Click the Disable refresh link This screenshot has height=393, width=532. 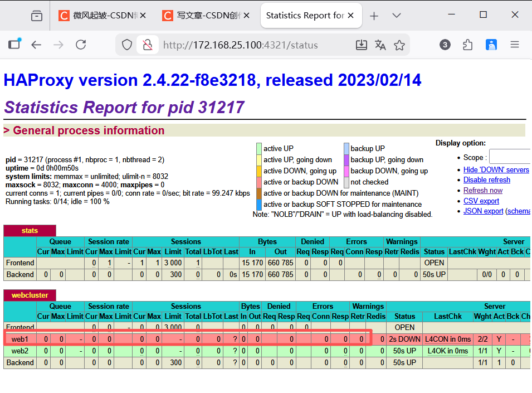point(486,180)
